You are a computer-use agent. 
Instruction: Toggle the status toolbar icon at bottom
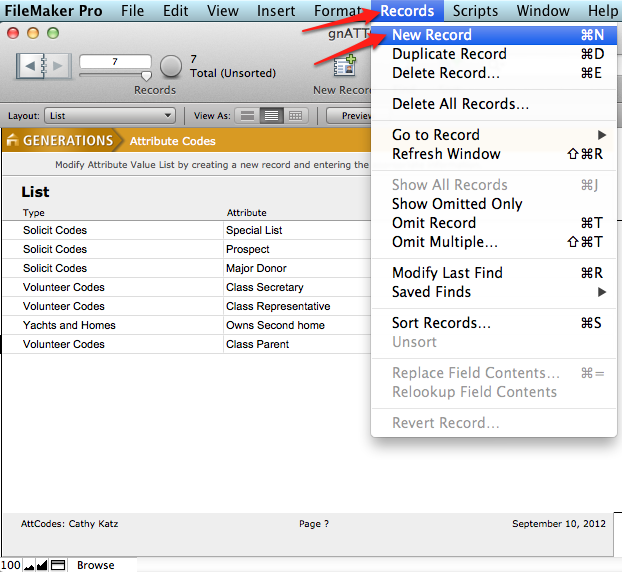(x=58, y=565)
